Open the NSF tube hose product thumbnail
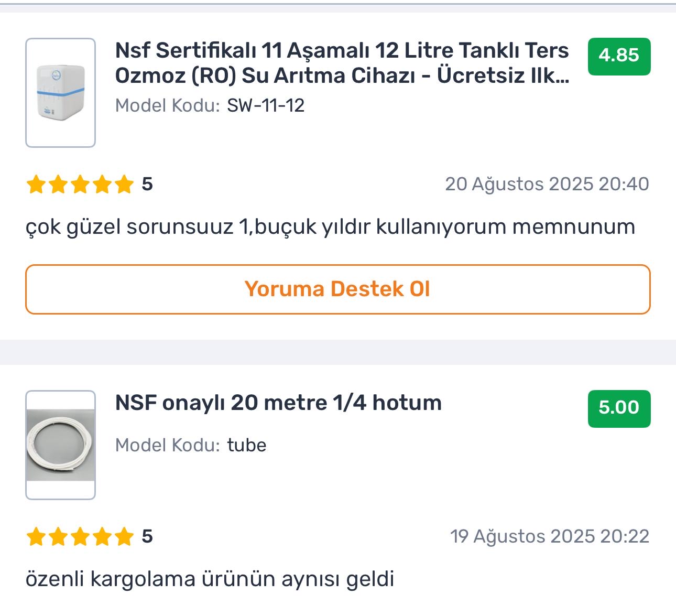Screen dimensions: 676x616 [x=61, y=445]
